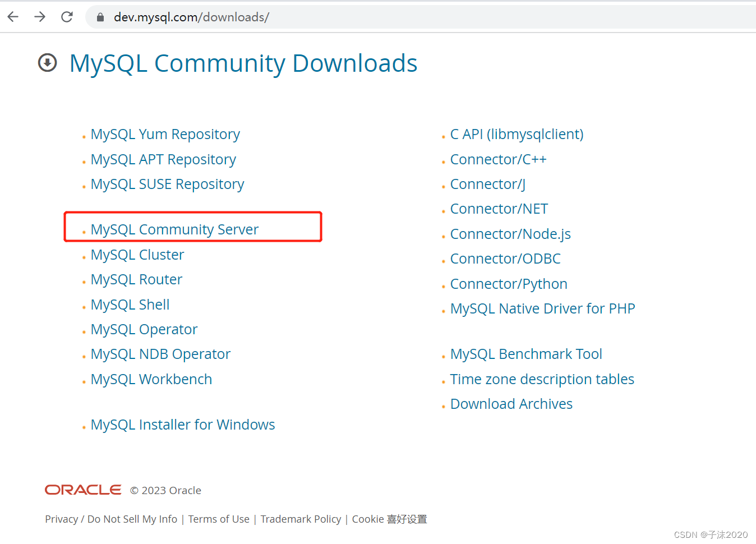
Task: Open MySQL Operator link
Action: pos(144,330)
